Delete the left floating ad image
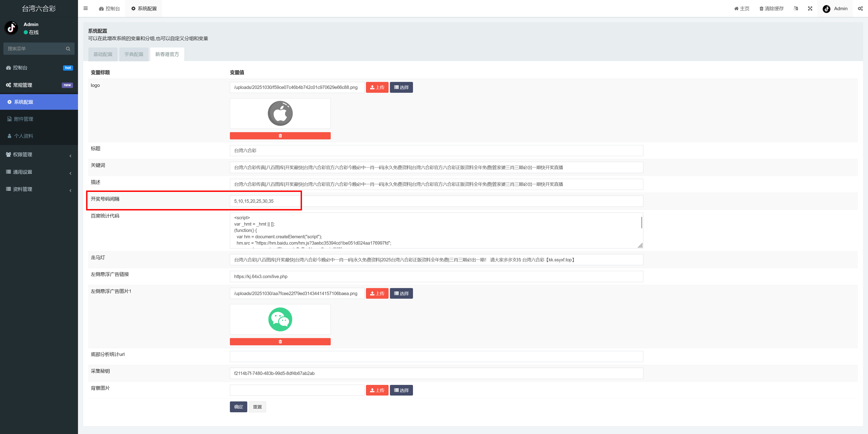The image size is (868, 434). [x=280, y=342]
